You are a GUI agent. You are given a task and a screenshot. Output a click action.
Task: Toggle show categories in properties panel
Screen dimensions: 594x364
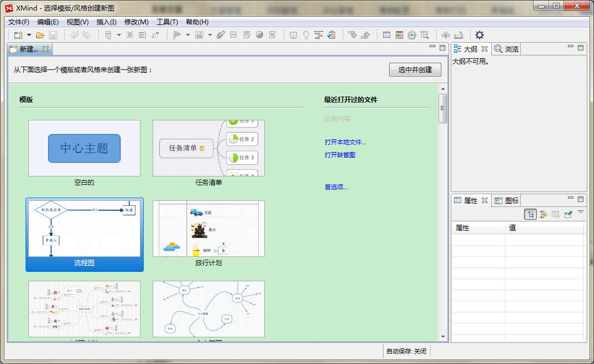click(530, 214)
